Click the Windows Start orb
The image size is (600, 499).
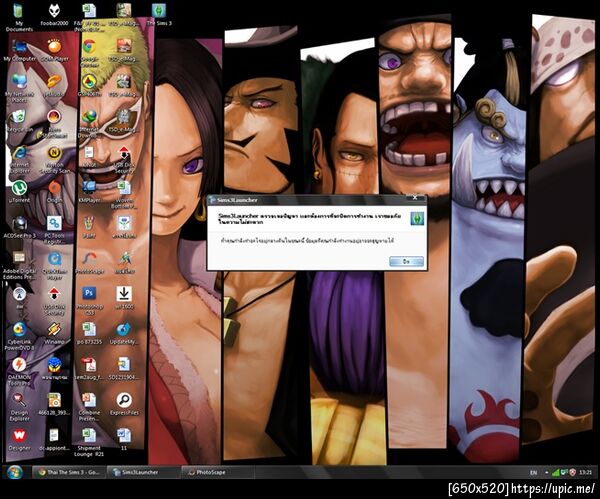15,472
